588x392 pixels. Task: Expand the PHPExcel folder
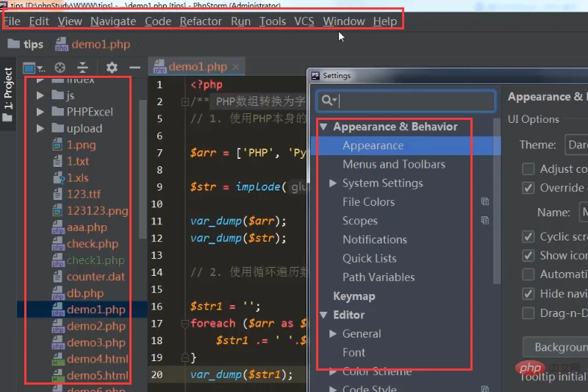click(40, 112)
